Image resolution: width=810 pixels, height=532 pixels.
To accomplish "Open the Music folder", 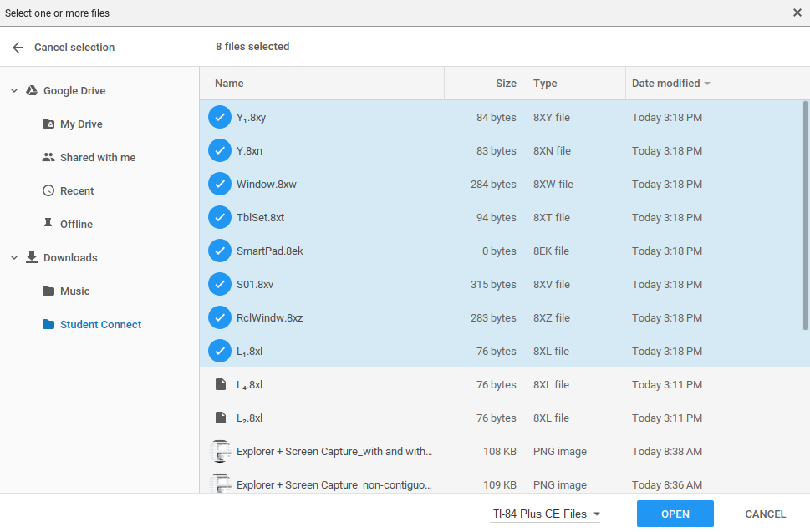I will [x=72, y=291].
